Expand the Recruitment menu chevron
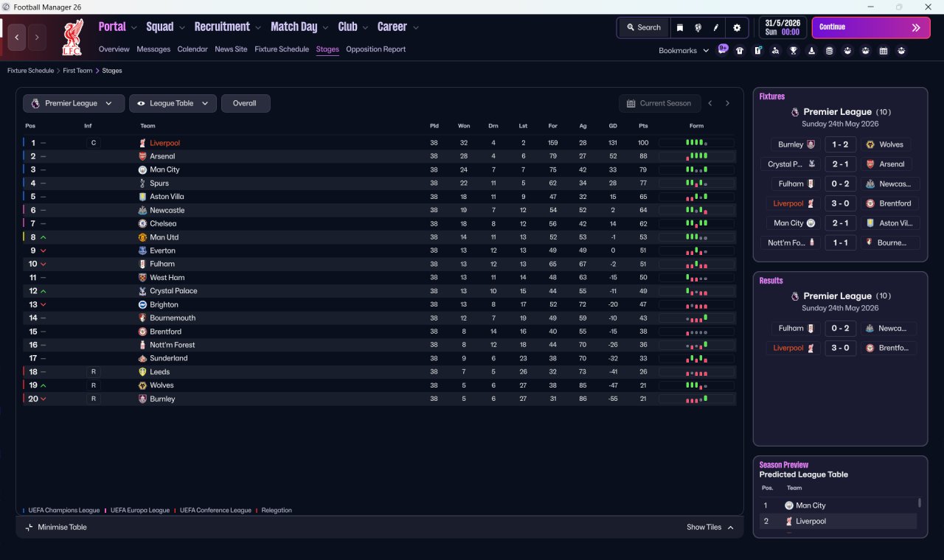The height and width of the screenshot is (560, 944). [258, 28]
